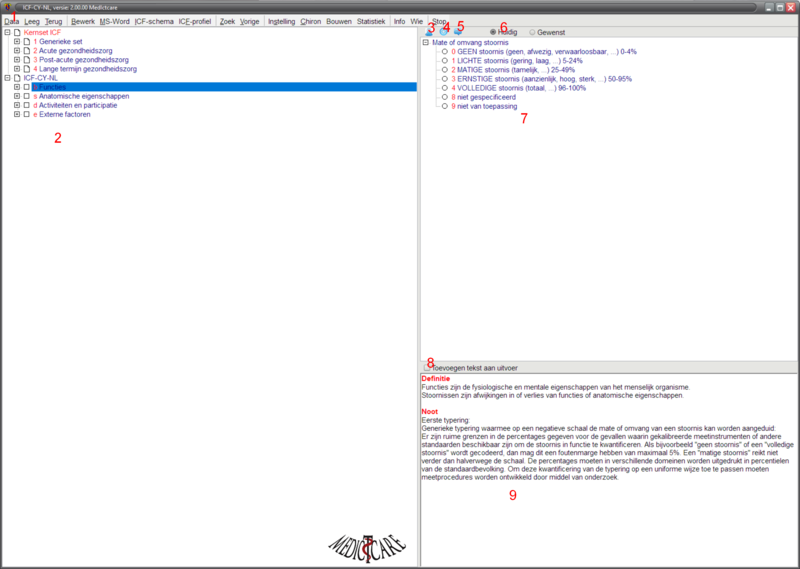Image resolution: width=800 pixels, height=569 pixels.
Task: Click the application icon in the title bar
Action: (x=9, y=7)
